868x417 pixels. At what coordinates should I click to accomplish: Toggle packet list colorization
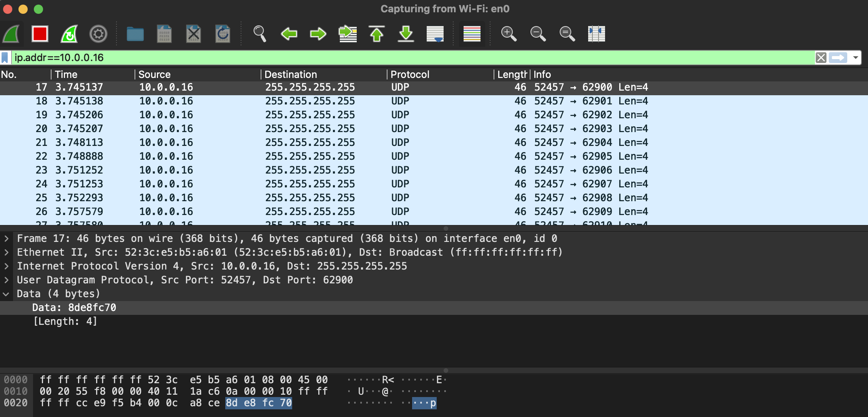472,34
